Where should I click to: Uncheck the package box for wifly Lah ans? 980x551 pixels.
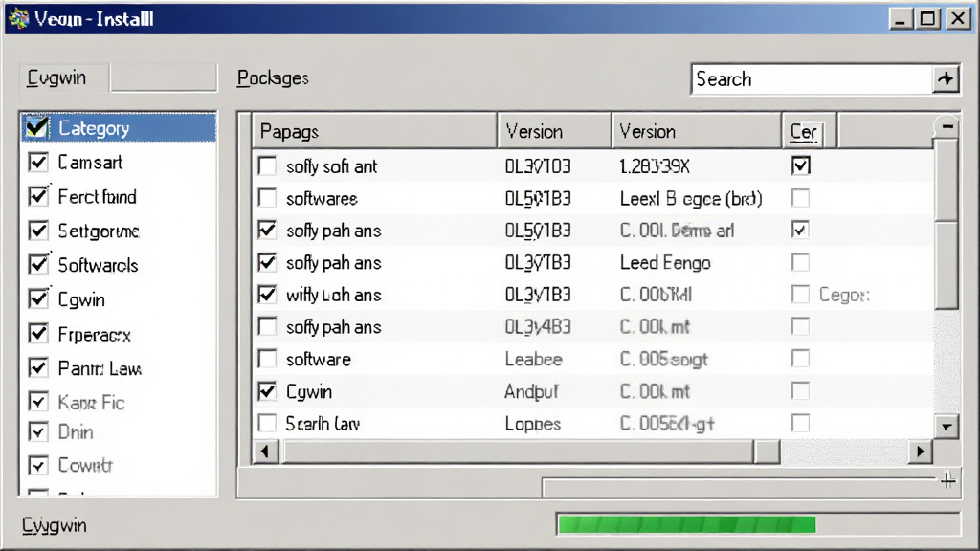point(267,295)
